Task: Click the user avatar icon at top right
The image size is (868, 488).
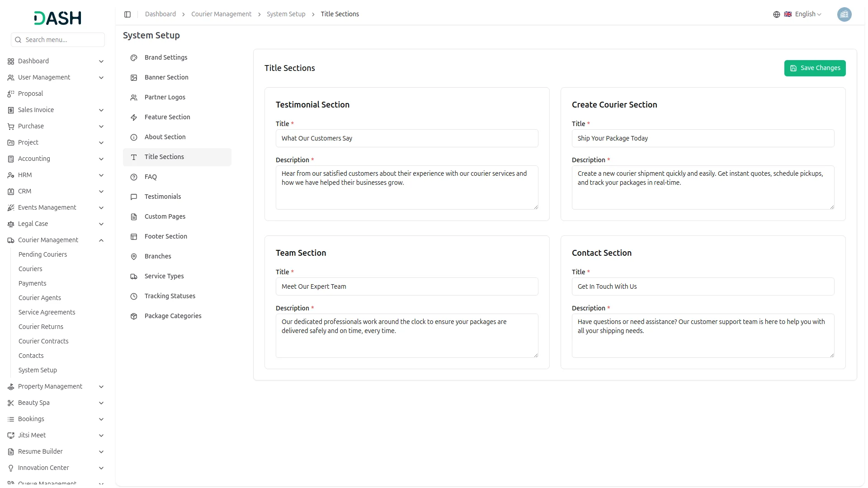Action: point(844,14)
